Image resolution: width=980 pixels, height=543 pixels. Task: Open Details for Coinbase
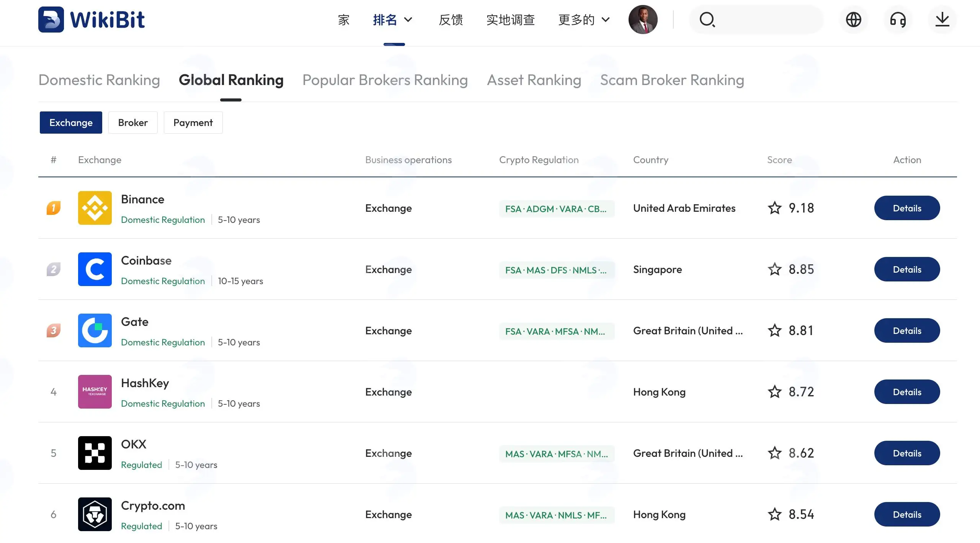click(x=907, y=269)
